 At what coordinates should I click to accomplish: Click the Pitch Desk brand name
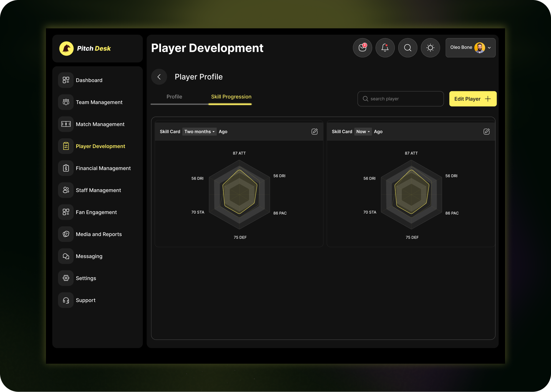click(x=94, y=49)
